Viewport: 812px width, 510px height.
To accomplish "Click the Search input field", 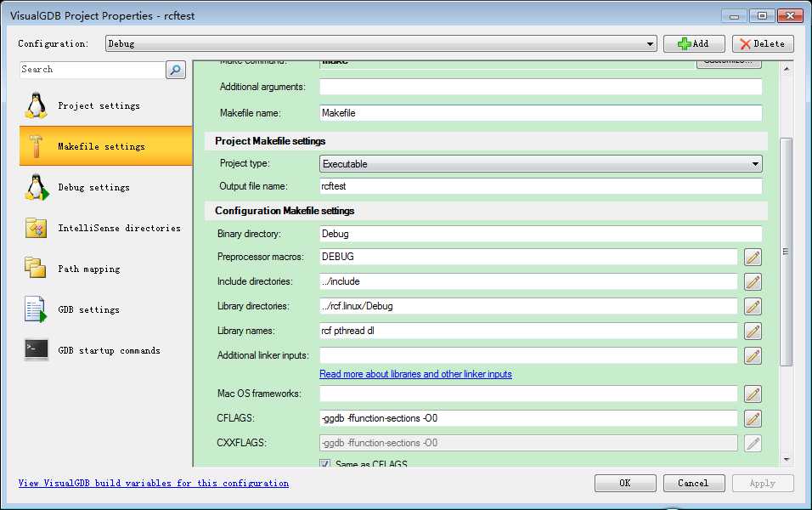I will click(x=93, y=70).
